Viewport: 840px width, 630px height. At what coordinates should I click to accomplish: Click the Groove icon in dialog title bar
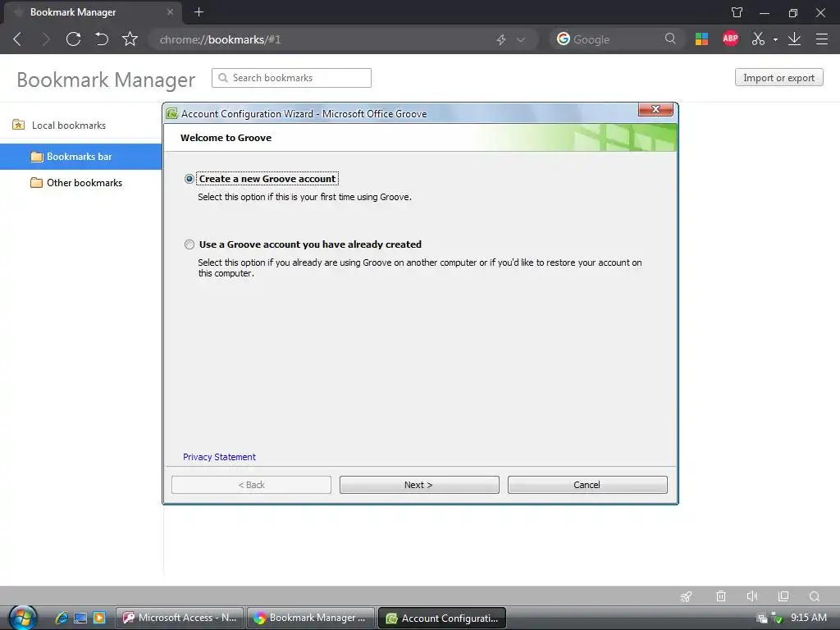pos(172,113)
